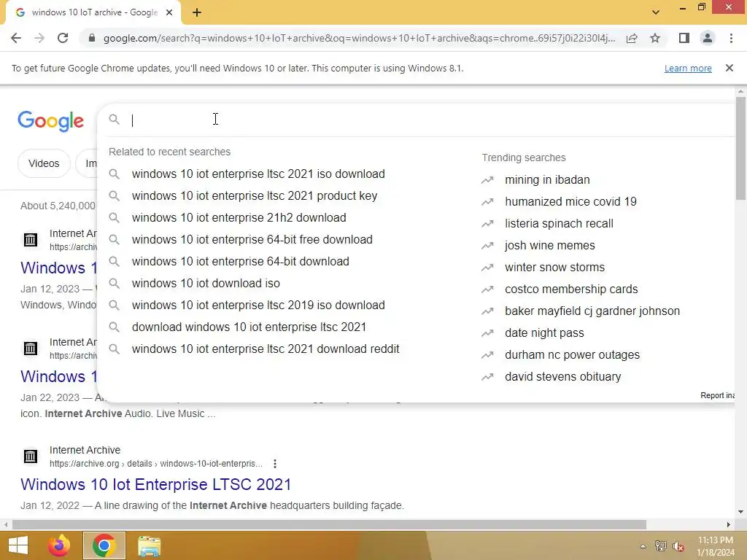Image resolution: width=747 pixels, height=560 pixels.
Task: Open Chrome side panel
Action: (684, 38)
